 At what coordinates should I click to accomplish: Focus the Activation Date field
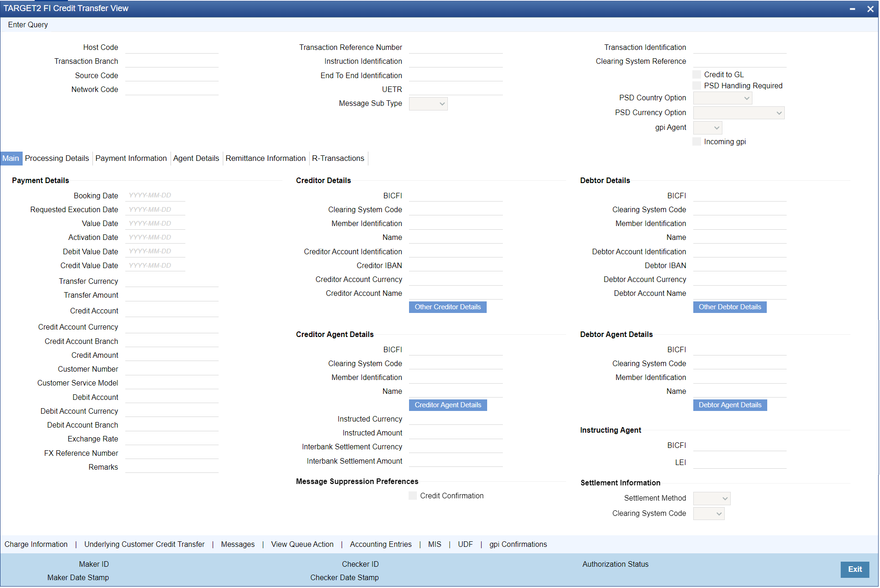point(155,237)
